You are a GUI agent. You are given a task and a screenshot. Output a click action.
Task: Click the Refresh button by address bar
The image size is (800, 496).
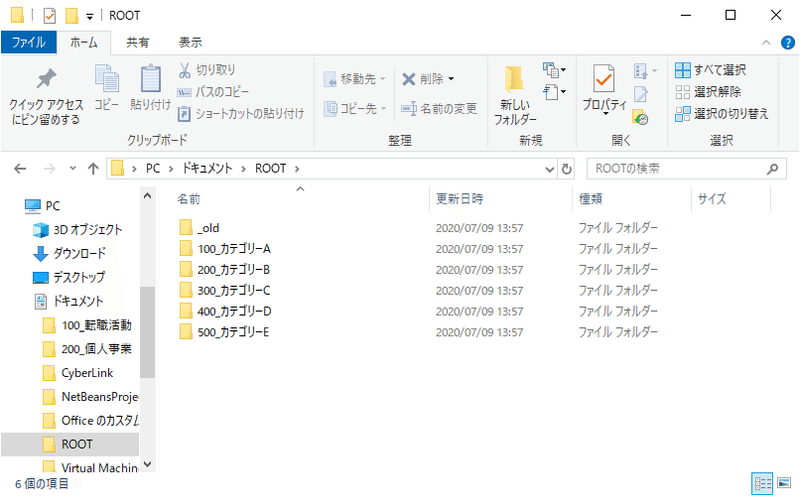(566, 169)
